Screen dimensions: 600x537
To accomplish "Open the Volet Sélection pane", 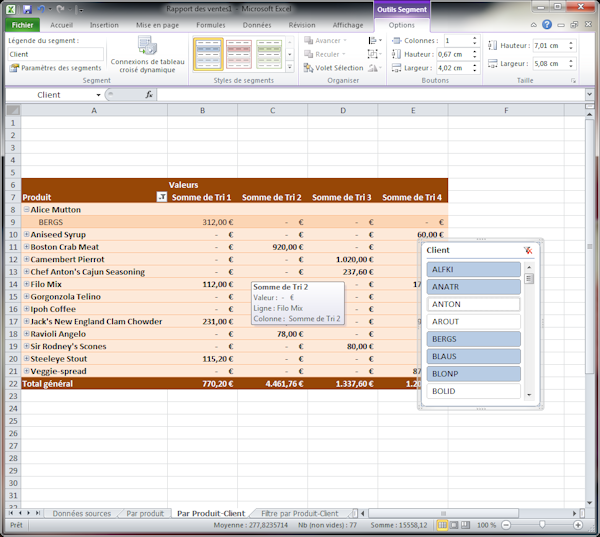I will 333,68.
